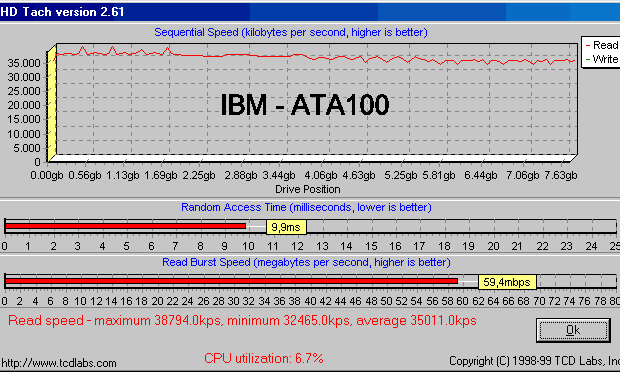
Task: Click the 10.000 y-axis value
Action: click(x=24, y=134)
